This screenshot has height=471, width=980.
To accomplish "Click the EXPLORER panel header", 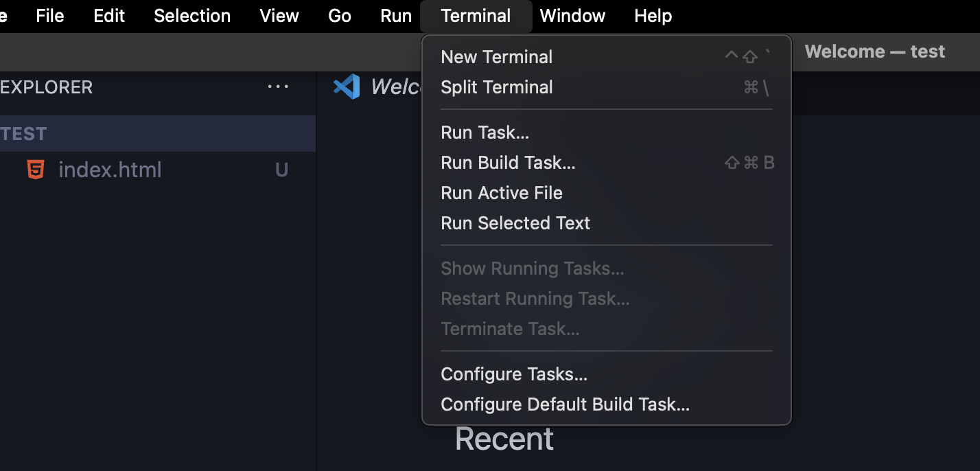I will [x=46, y=87].
